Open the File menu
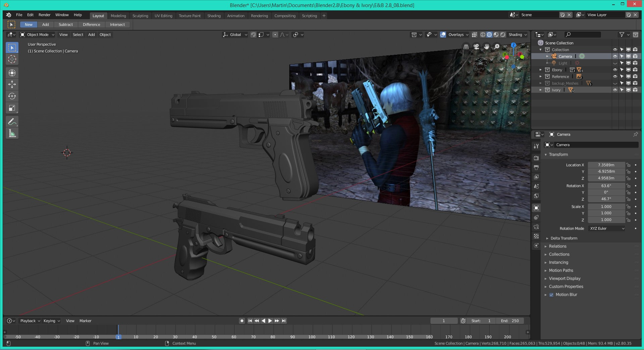644x350 pixels. [x=19, y=15]
